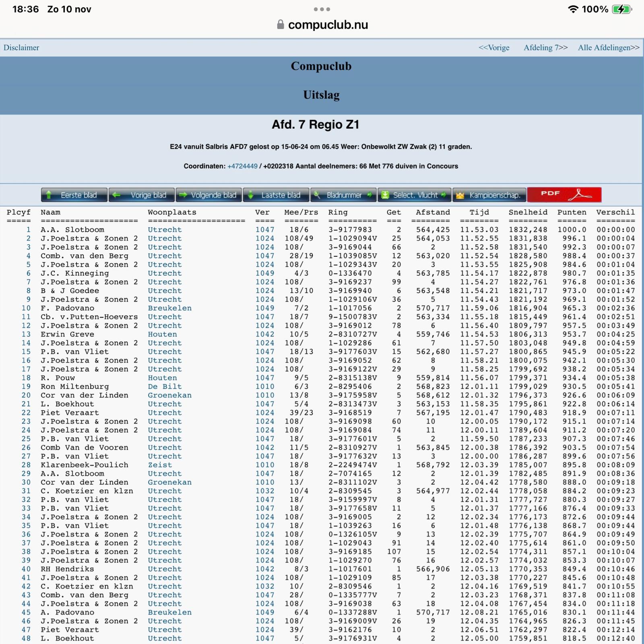This screenshot has height=644, width=644.
Task: Go to Afdeling 7>> navigation link
Action: pyautogui.click(x=545, y=47)
